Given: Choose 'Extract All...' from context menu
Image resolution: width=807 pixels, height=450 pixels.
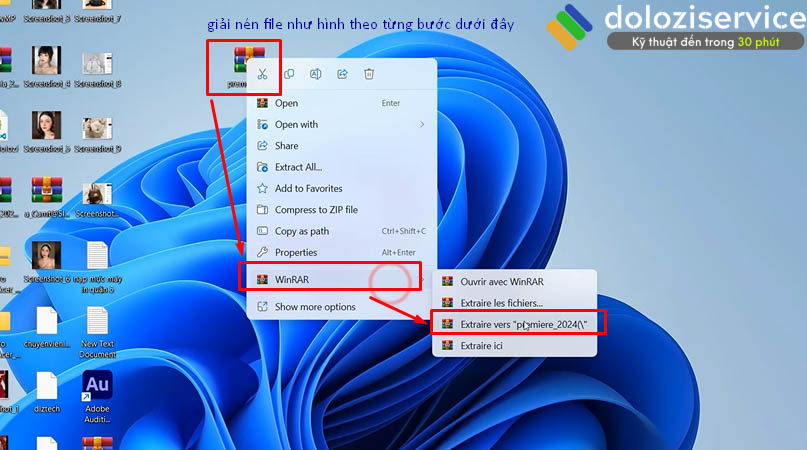Looking at the screenshot, I should [x=342, y=167].
